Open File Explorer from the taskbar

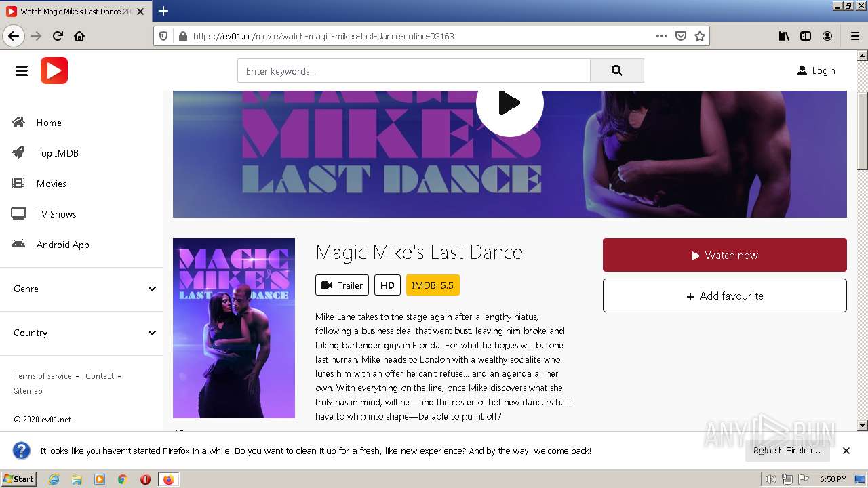[x=77, y=479]
